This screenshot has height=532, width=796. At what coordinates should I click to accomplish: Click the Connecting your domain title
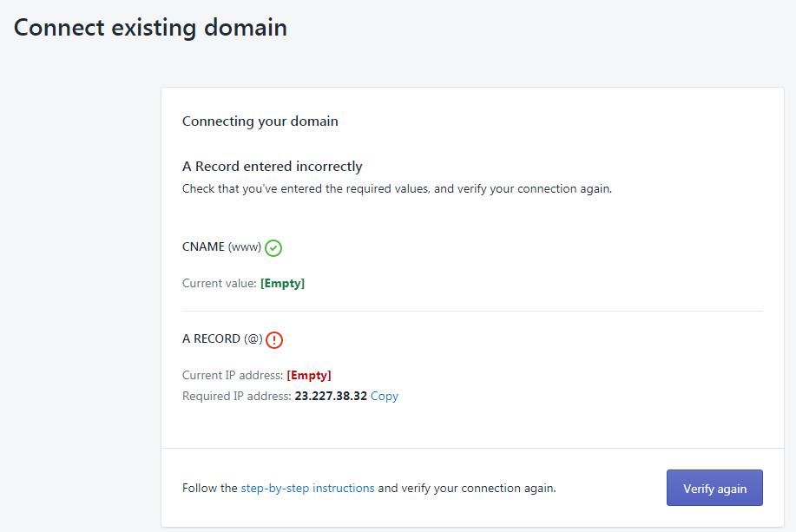pos(260,122)
